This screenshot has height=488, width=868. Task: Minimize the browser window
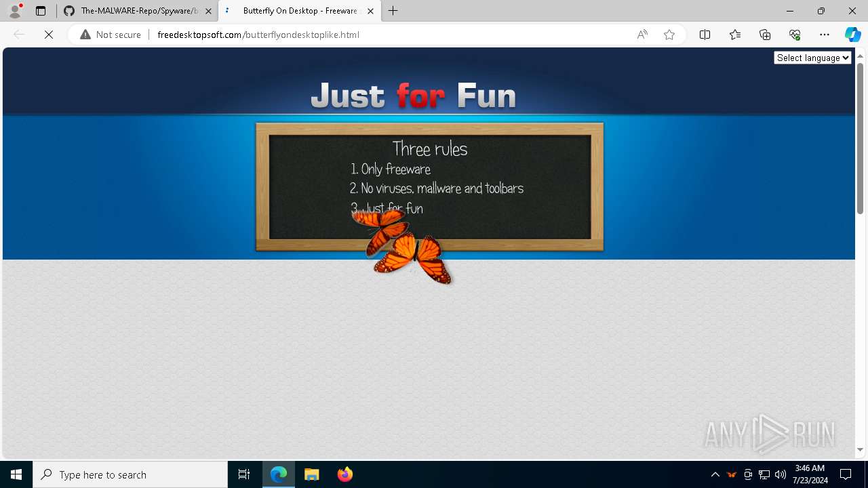point(790,11)
